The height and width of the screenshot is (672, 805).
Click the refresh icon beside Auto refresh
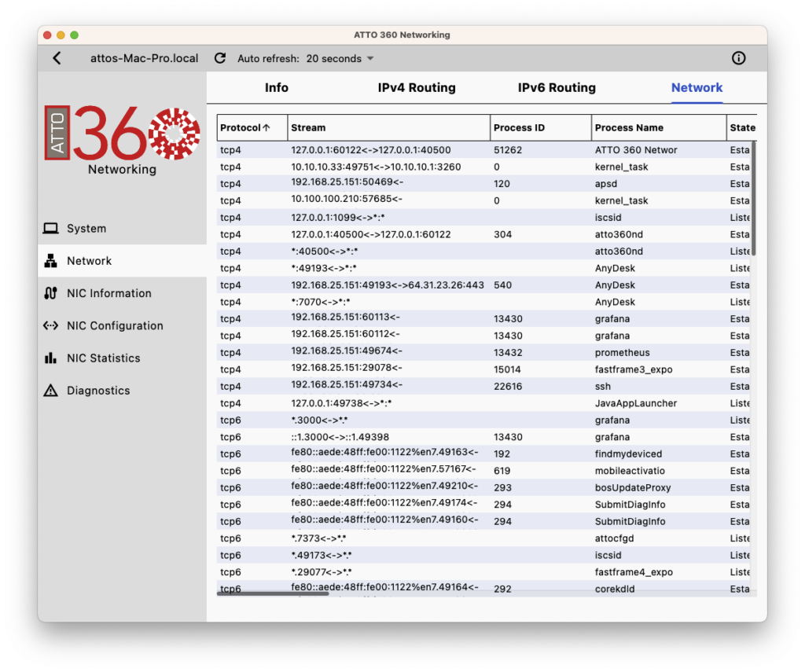click(220, 58)
